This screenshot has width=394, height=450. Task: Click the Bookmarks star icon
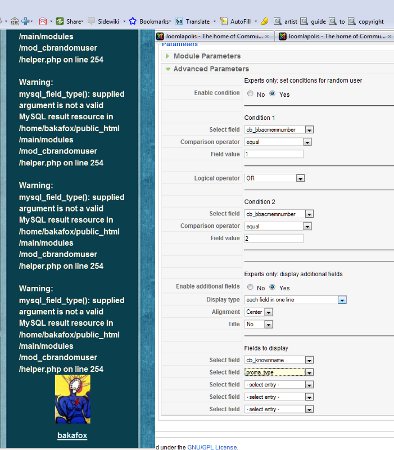[132, 21]
